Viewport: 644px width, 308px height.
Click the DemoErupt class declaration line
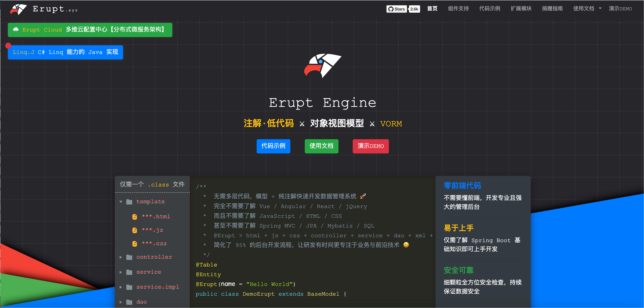point(271,294)
